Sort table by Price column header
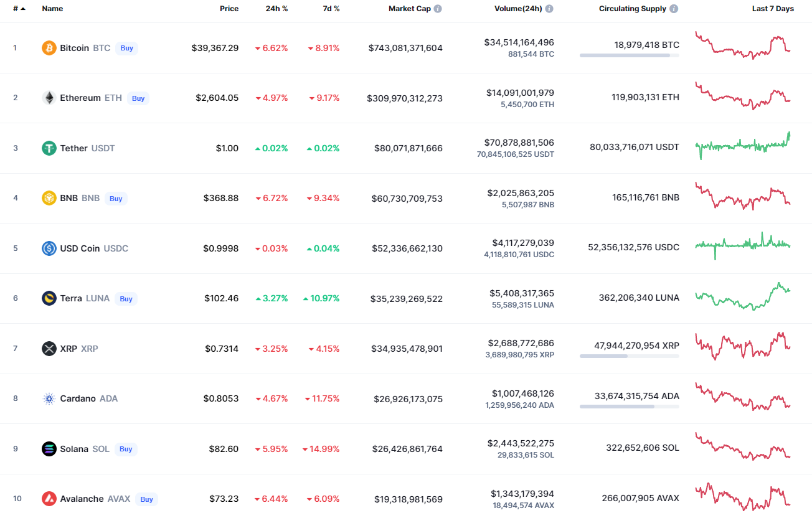 [229, 9]
